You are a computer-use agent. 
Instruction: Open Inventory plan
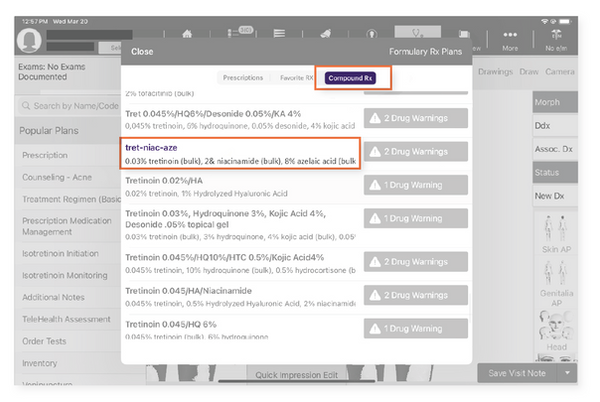pos(68,363)
